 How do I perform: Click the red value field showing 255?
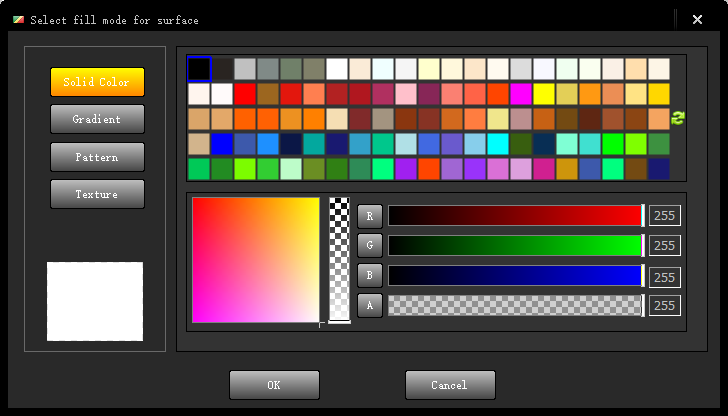665,215
